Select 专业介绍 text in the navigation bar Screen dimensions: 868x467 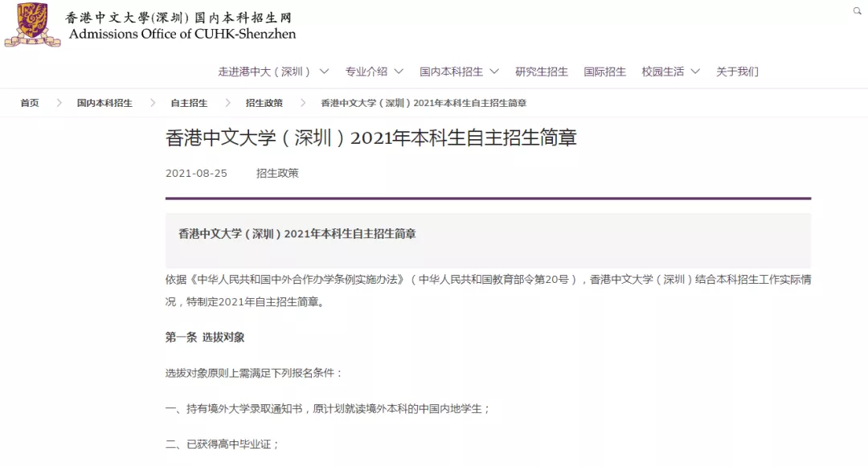(x=366, y=72)
